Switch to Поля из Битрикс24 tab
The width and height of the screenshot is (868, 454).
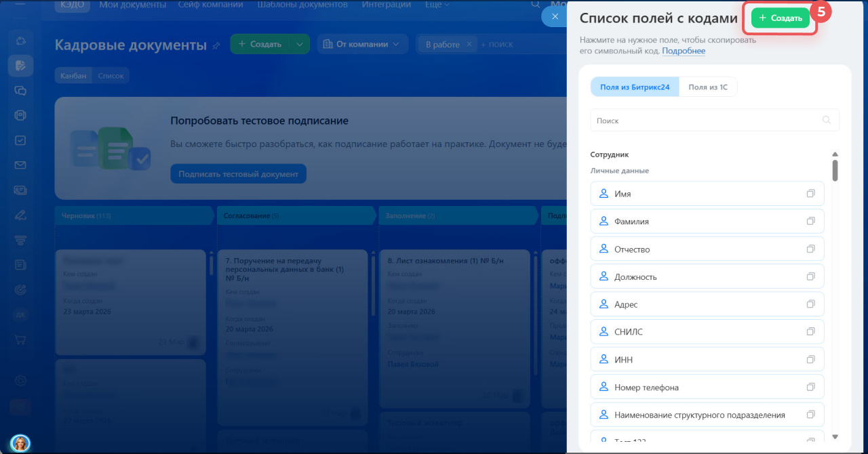[635, 87]
